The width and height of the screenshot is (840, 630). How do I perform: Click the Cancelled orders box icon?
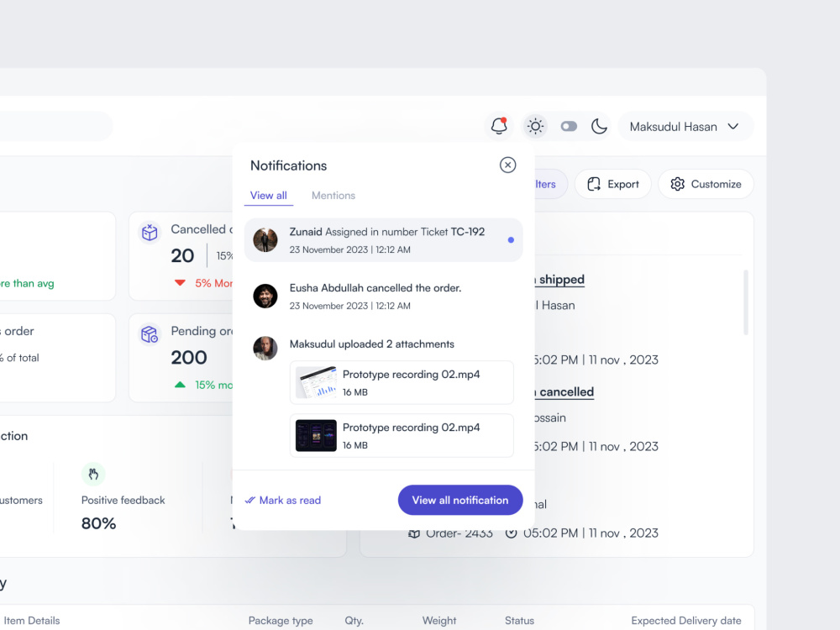(150, 233)
